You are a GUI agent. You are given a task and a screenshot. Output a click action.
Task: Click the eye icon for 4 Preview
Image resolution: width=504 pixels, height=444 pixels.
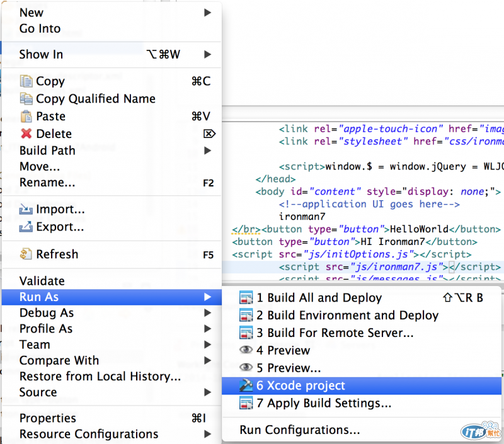pos(246,350)
